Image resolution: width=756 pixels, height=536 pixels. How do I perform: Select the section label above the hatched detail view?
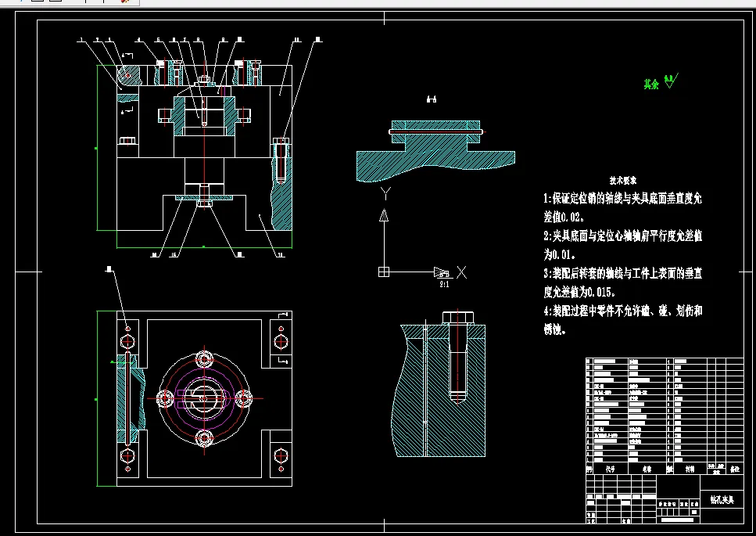click(x=432, y=99)
